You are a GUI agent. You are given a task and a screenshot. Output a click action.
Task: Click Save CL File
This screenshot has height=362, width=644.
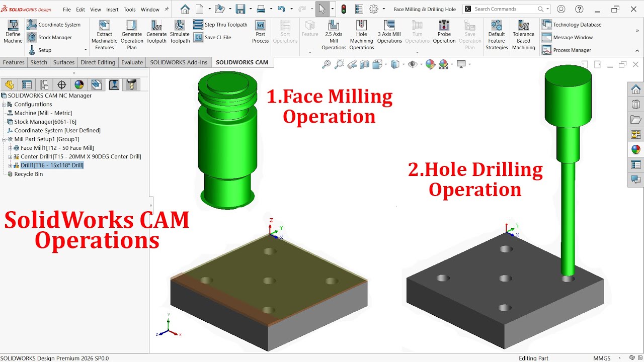212,37
